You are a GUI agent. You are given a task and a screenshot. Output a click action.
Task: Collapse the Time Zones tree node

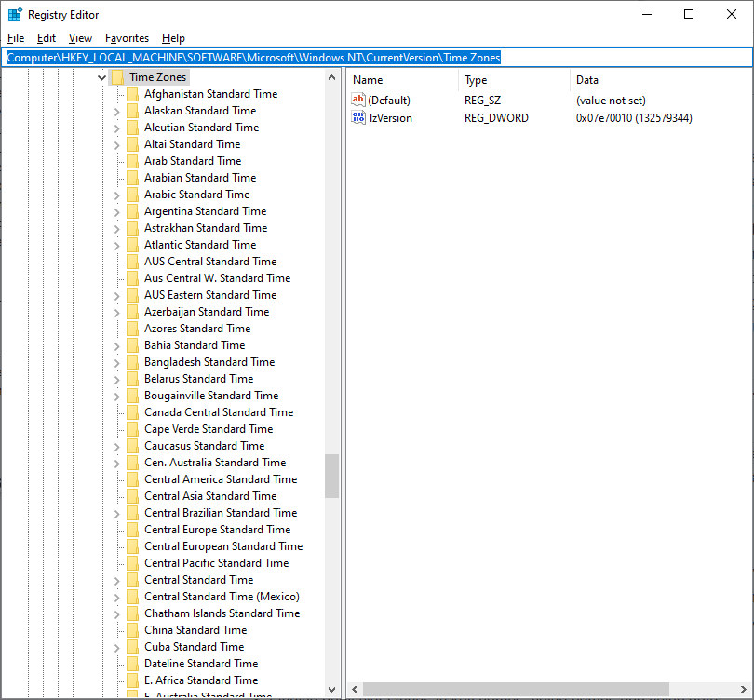pyautogui.click(x=101, y=77)
